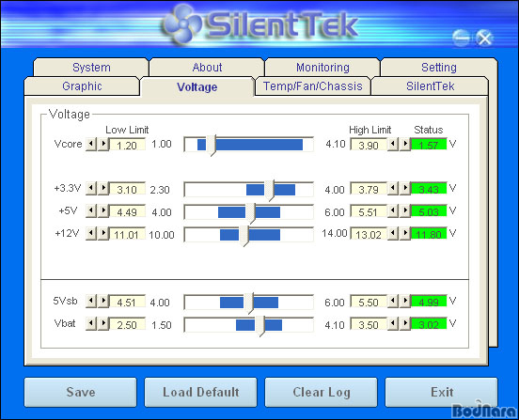Decrease 5Vsb low limit with left arrow

tap(91, 302)
